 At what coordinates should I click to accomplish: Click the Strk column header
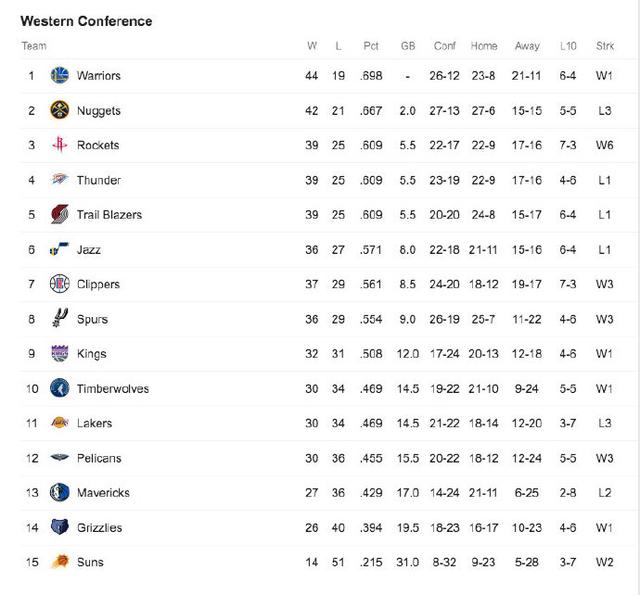604,46
